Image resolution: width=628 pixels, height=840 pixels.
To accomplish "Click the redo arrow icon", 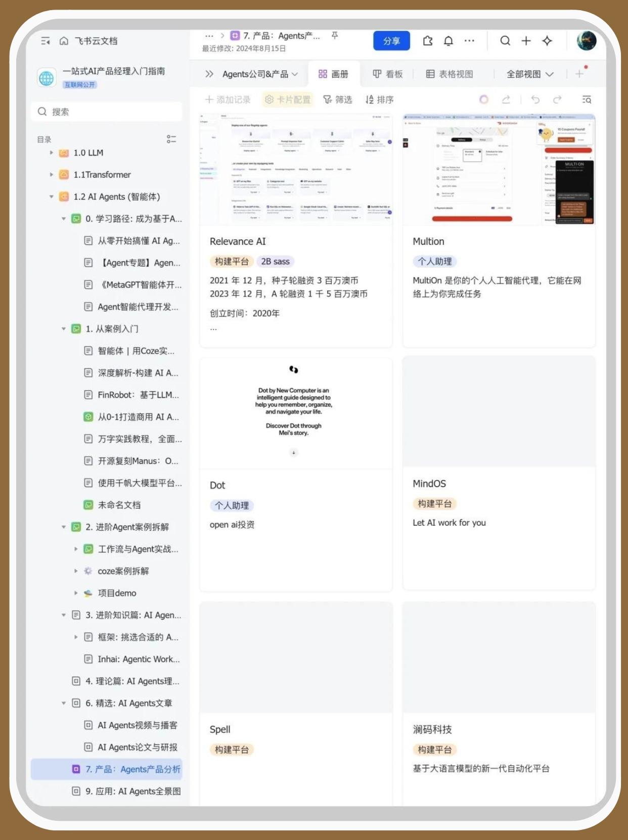I will pyautogui.click(x=557, y=99).
